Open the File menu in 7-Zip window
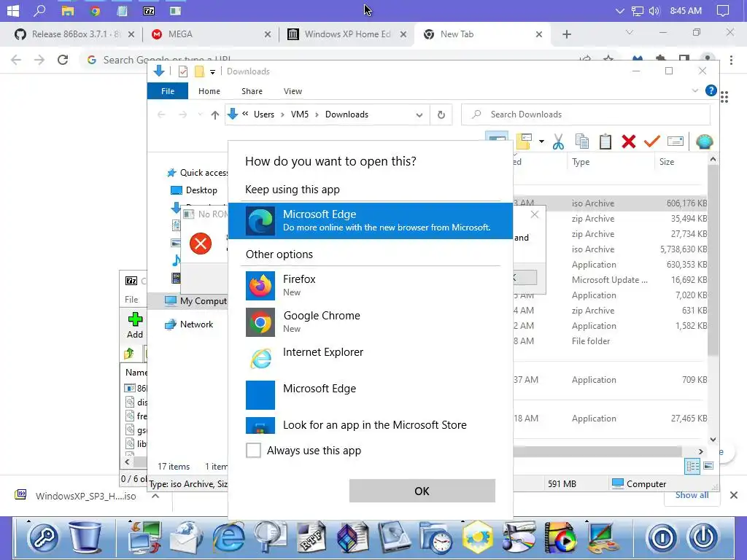This screenshot has height=560, width=747. [x=131, y=300]
